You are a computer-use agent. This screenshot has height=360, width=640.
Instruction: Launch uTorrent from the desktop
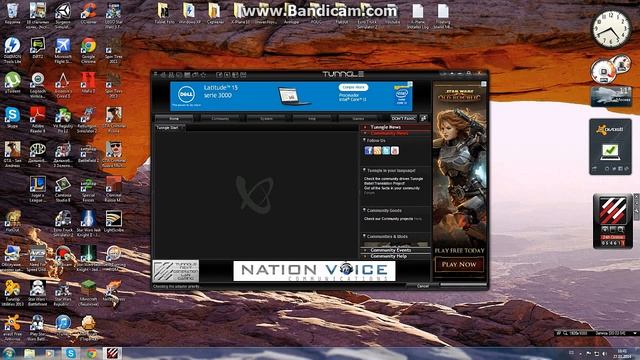[x=12, y=83]
